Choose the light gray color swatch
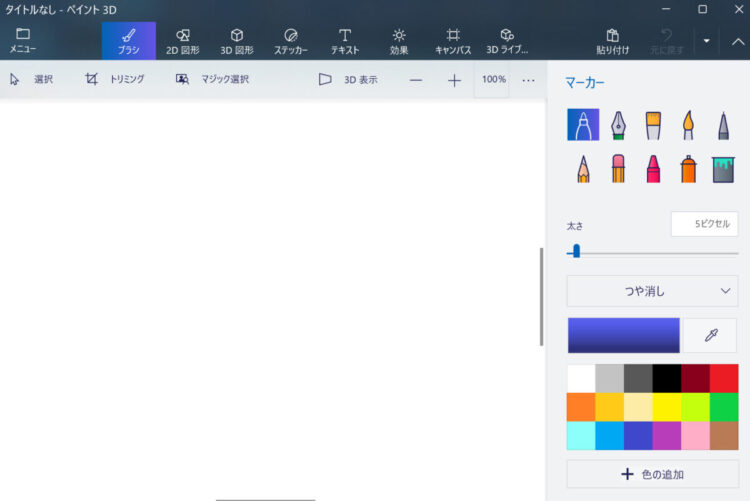Image resolution: width=750 pixels, height=501 pixels. [609, 379]
